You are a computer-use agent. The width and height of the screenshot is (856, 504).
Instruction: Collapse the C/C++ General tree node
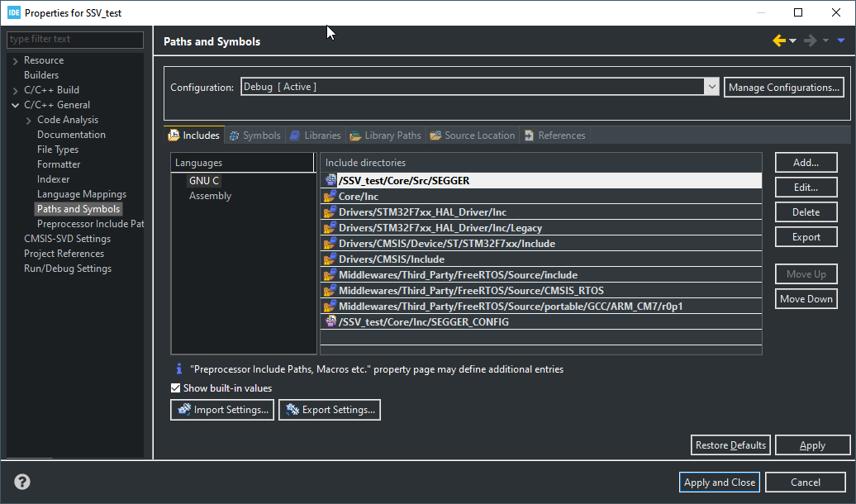point(16,105)
